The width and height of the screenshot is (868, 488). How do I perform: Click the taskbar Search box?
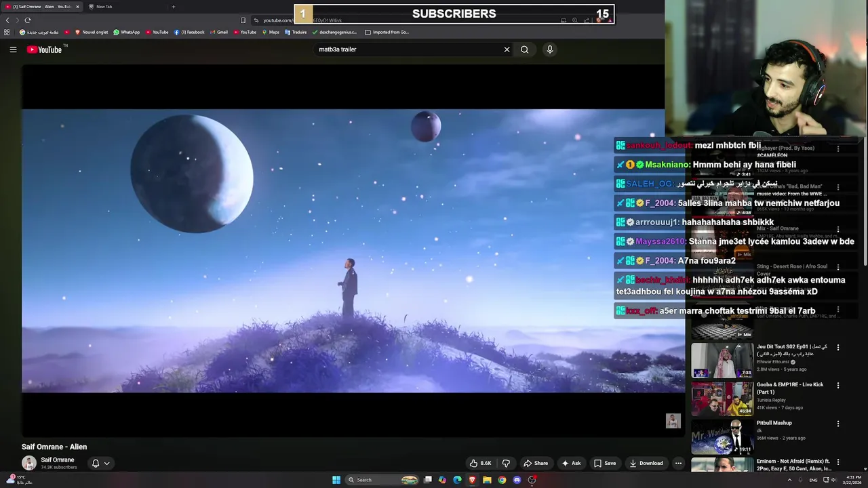pyautogui.click(x=382, y=480)
